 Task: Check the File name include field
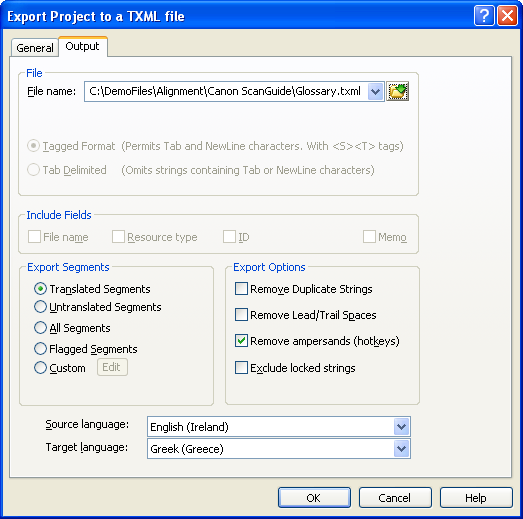click(x=34, y=237)
